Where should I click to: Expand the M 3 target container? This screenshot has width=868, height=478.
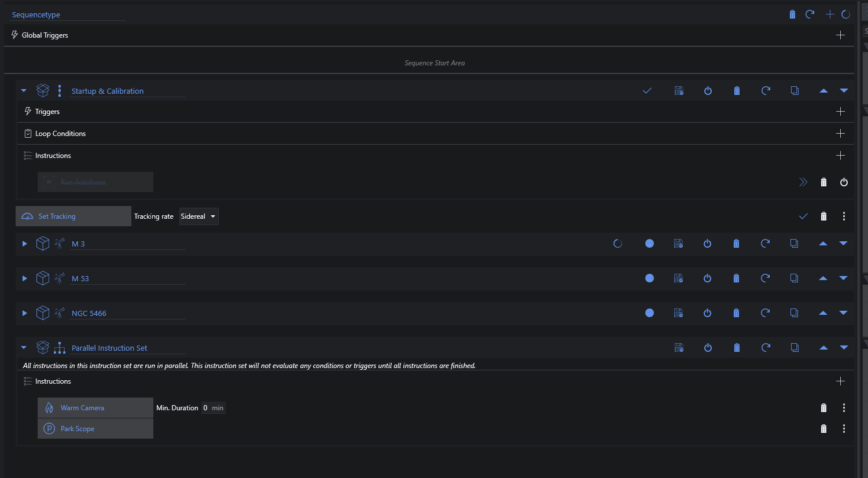tap(24, 244)
